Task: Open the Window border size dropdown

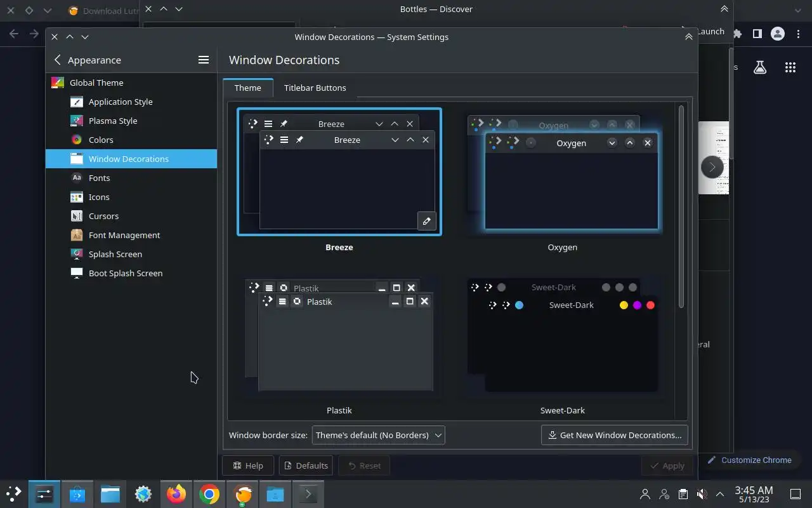Action: coord(378,435)
